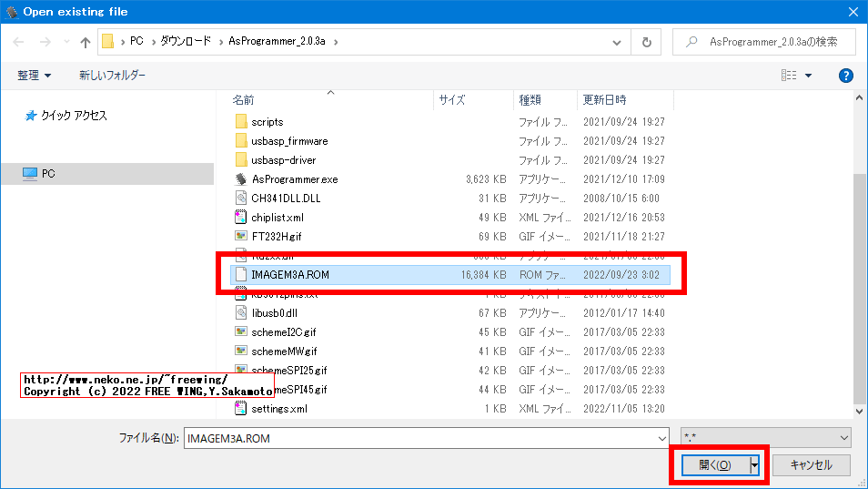Click the file list scroll-up arrow
868x489 pixels.
pos(859,98)
